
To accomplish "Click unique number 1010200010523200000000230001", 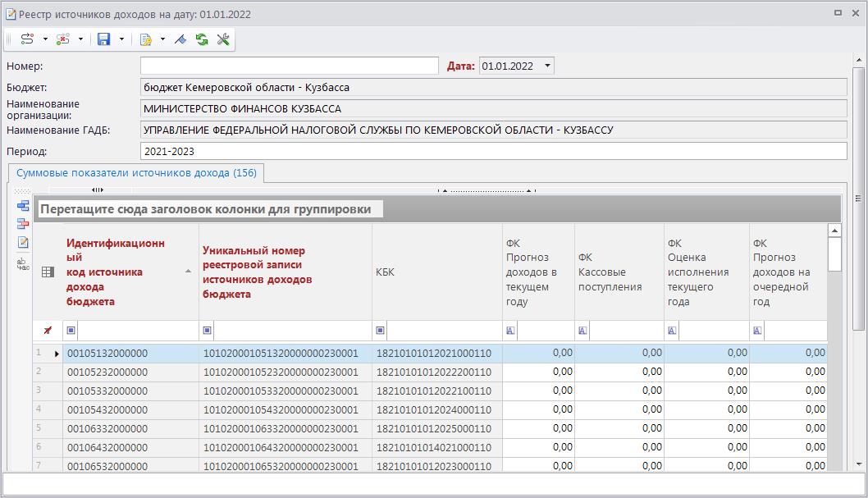I will pos(281,372).
